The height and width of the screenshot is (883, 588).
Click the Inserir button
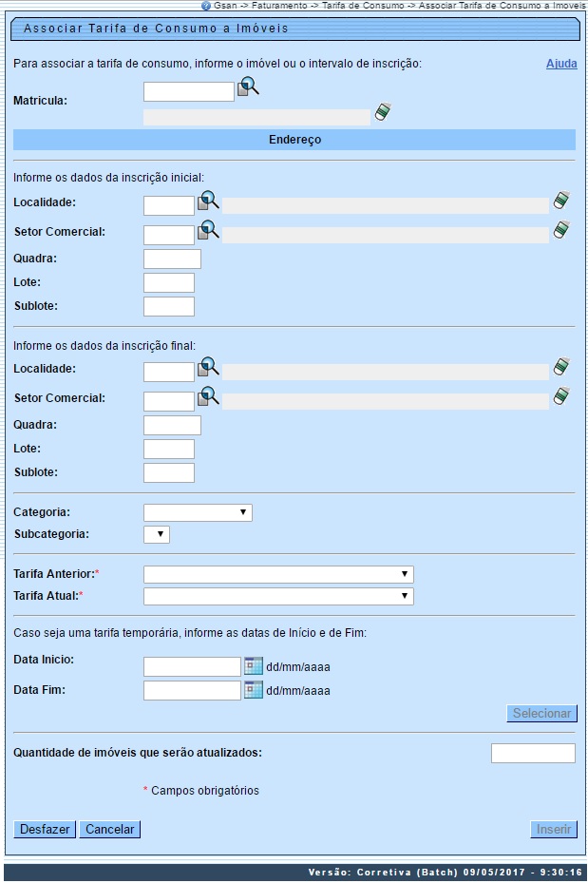point(554,830)
